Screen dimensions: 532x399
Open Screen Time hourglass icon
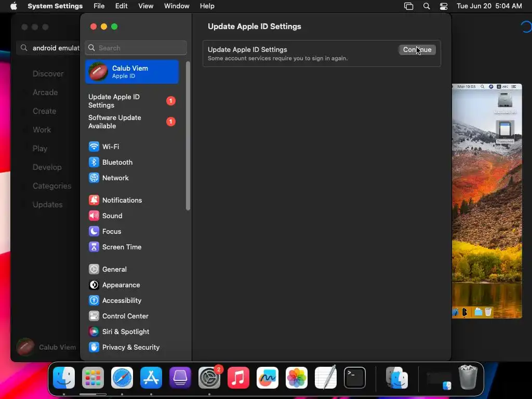click(x=94, y=247)
